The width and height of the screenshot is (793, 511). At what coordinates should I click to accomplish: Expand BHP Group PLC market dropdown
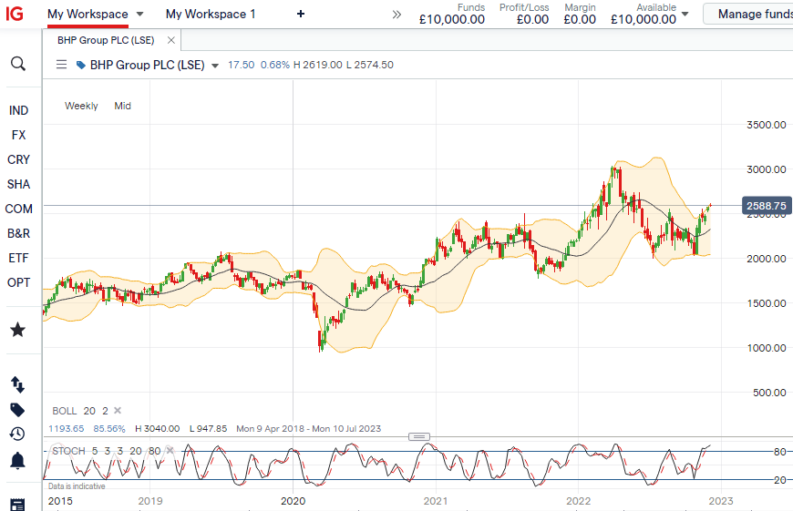pos(215,65)
